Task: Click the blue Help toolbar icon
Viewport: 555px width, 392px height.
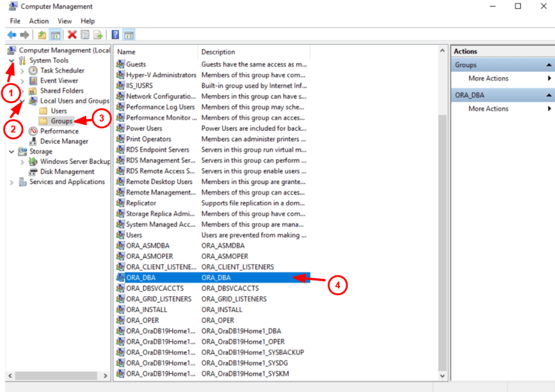Action: click(115, 35)
